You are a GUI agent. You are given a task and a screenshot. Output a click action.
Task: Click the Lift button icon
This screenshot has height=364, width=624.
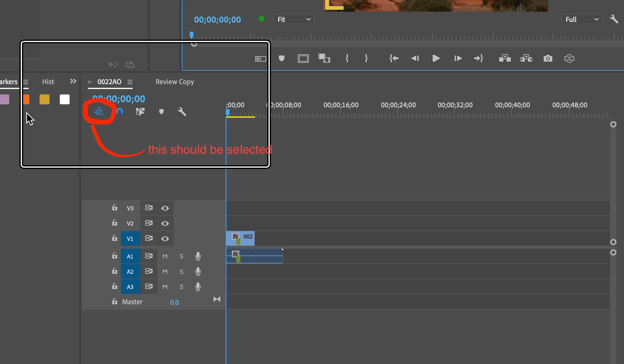tap(505, 58)
